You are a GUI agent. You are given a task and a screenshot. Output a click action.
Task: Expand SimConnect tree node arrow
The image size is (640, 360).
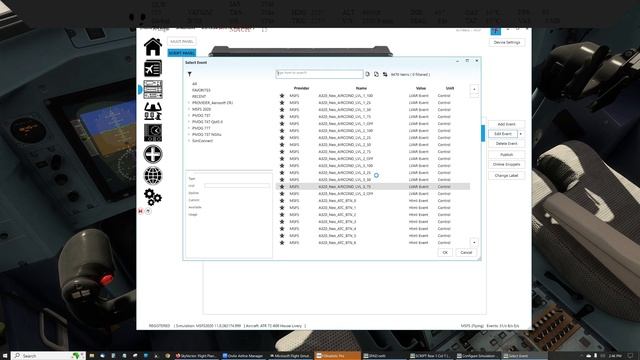point(189,141)
